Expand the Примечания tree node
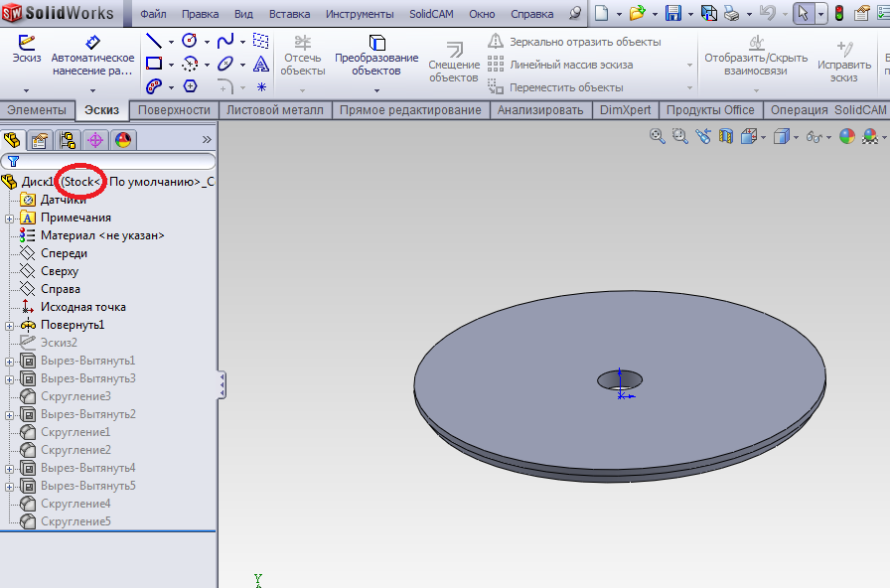Image resolution: width=890 pixels, height=588 pixels. click(x=9, y=218)
